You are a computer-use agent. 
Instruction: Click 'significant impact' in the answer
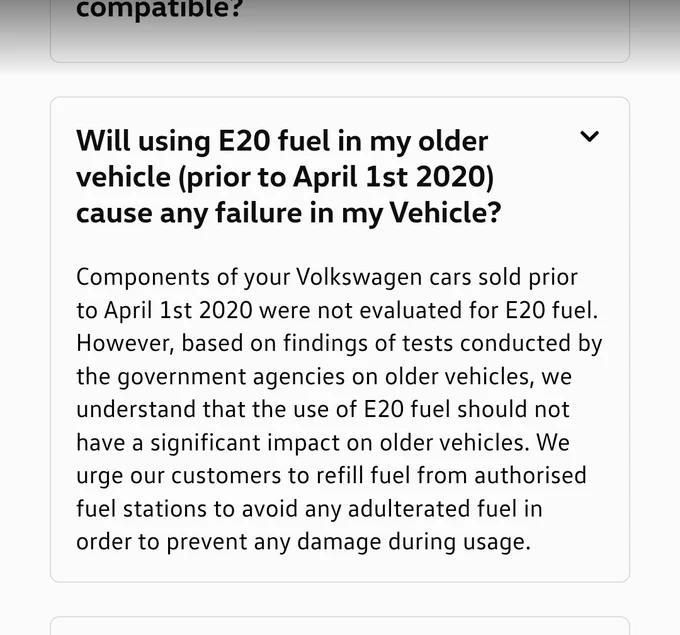coord(262,443)
